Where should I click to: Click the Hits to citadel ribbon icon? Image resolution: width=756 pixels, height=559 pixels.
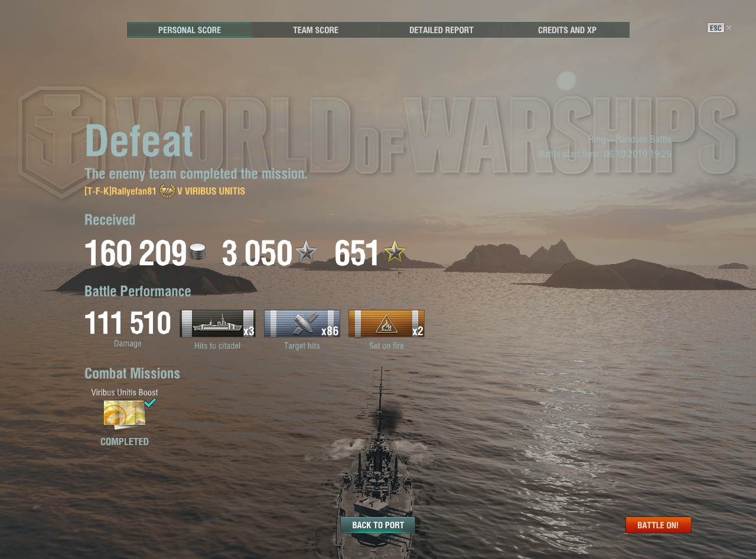217,323
